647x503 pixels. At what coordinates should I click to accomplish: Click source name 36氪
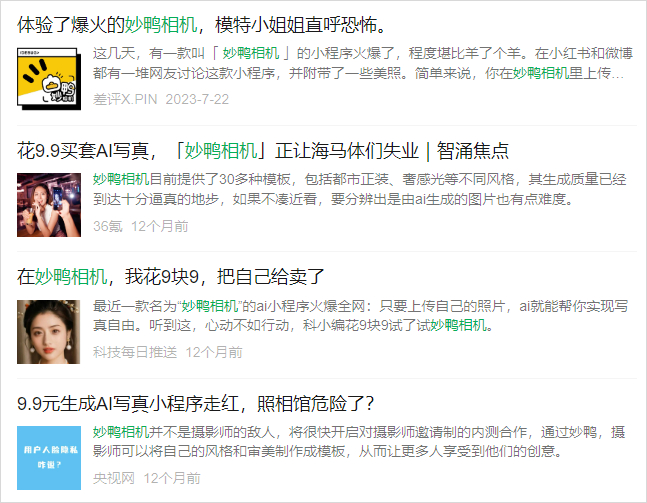[x=107, y=226]
